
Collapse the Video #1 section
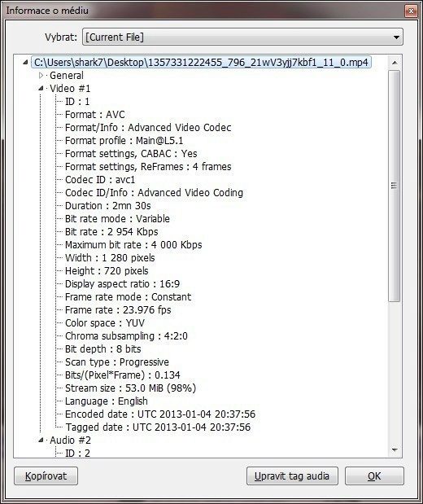coord(41,89)
